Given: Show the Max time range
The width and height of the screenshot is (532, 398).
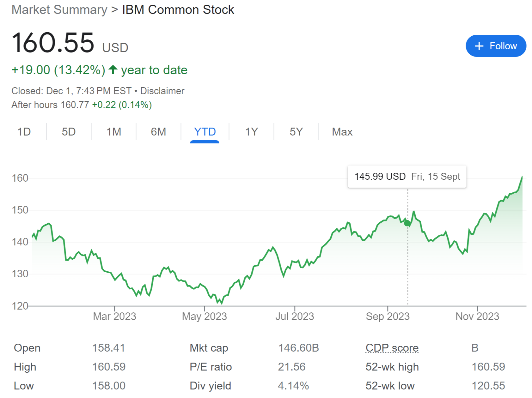Looking at the screenshot, I should pyautogui.click(x=342, y=132).
